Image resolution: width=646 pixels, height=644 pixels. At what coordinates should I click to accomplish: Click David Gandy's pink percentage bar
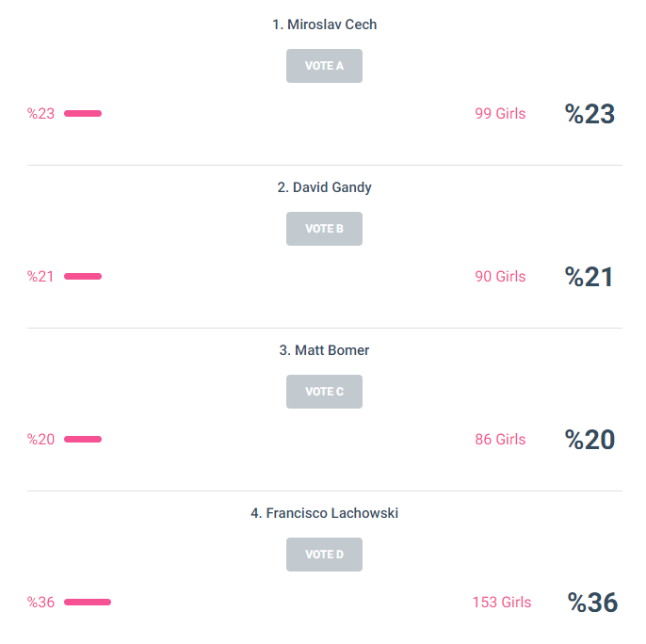click(83, 277)
